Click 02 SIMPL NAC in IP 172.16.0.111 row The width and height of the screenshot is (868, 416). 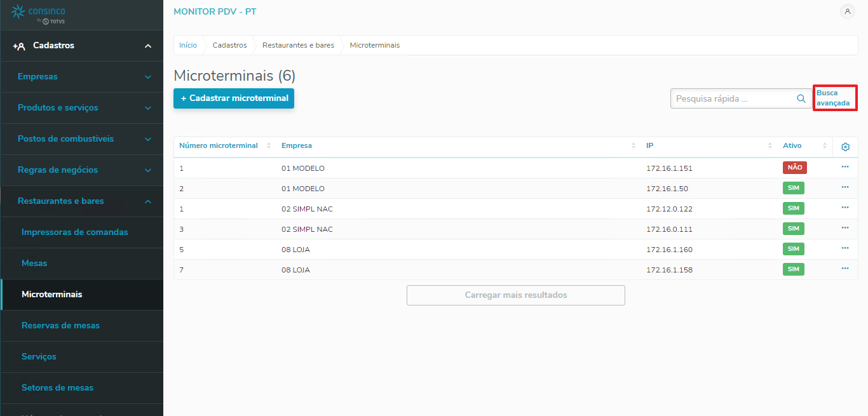tap(307, 229)
